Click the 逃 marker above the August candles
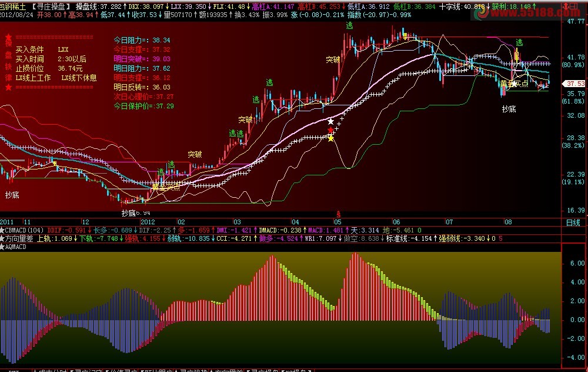This screenshot has height=372, width=588. point(519,42)
